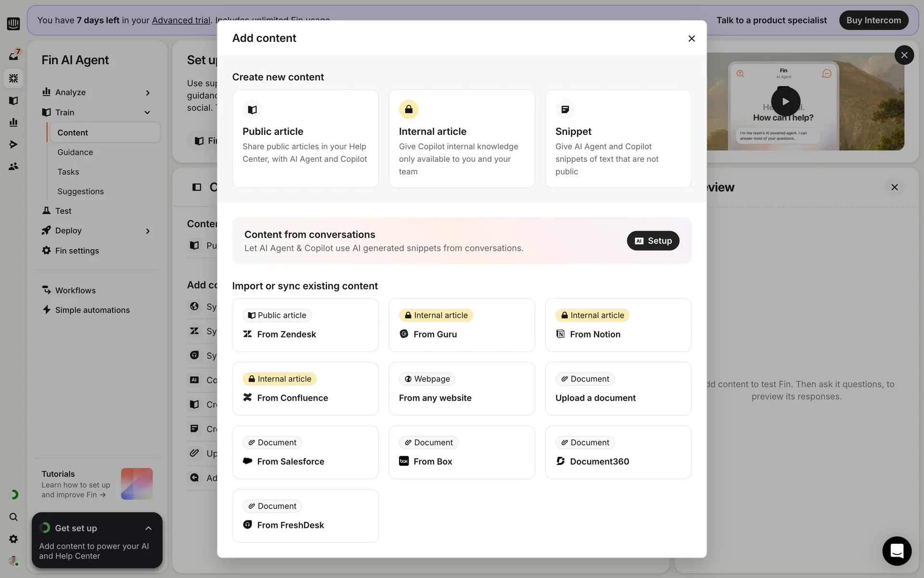Screen dimensions: 924x578
Task: Collapse the Get set up panel
Action: click(148, 528)
